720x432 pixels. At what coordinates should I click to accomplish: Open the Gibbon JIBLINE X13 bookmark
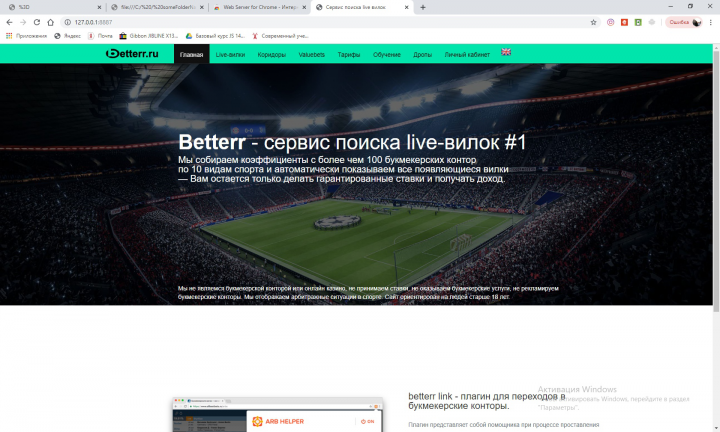click(149, 36)
